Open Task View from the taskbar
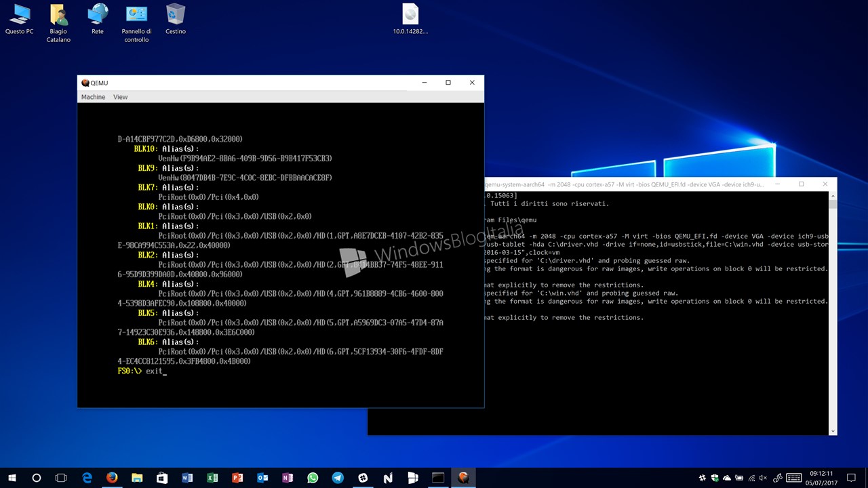This screenshot has width=868, height=488. [x=61, y=478]
